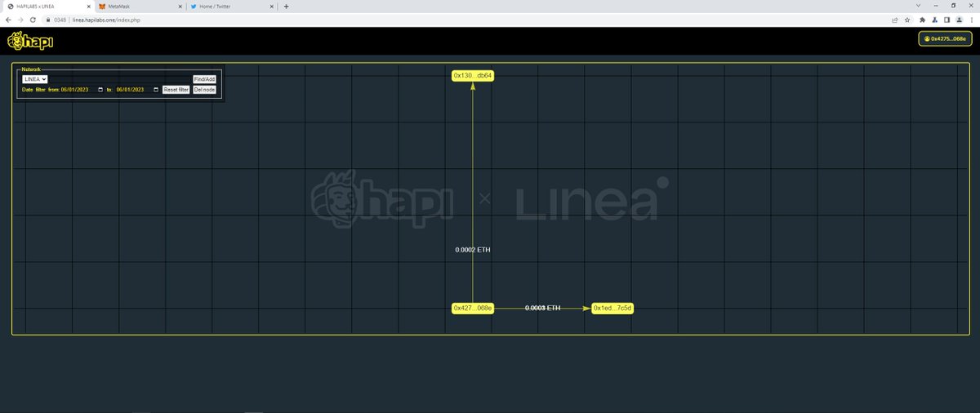Screen dimensions: 980x413
Task: Open the browser three-dot menu
Action: click(970, 20)
